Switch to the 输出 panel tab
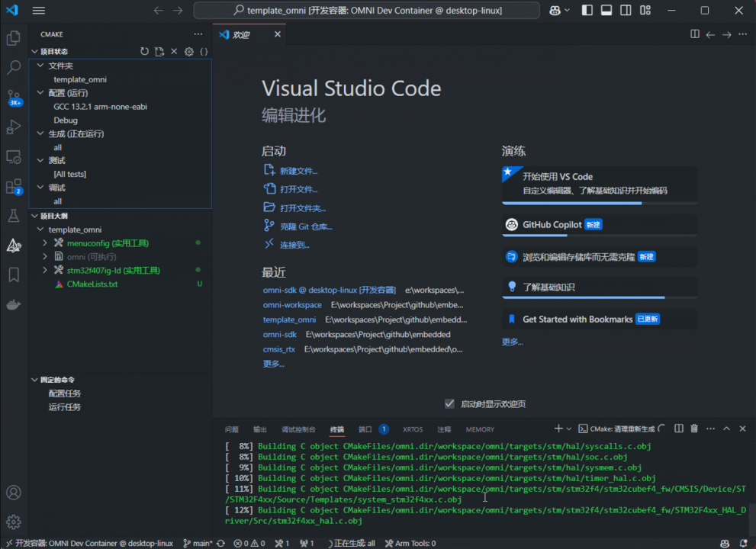The image size is (756, 549). [260, 429]
